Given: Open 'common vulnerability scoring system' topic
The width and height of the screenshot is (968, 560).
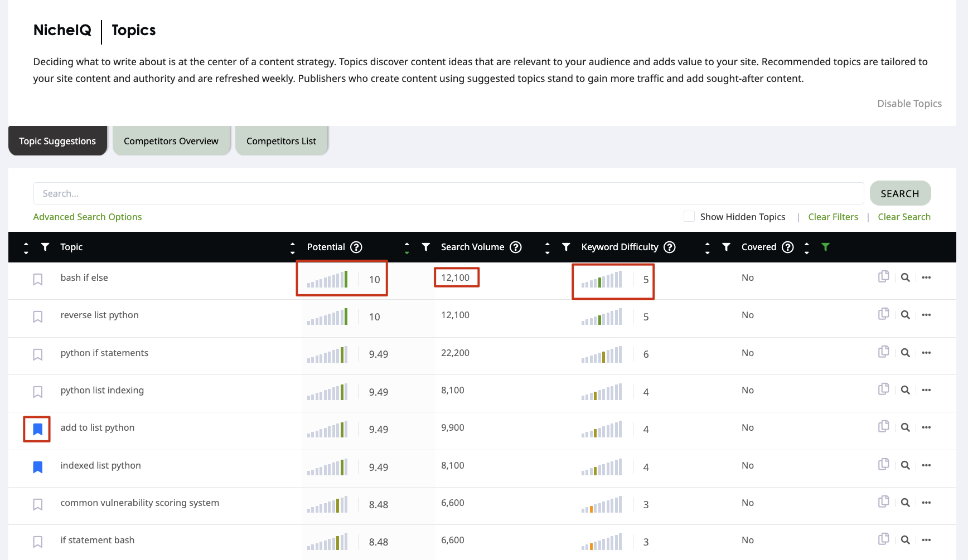Looking at the screenshot, I should click(139, 503).
